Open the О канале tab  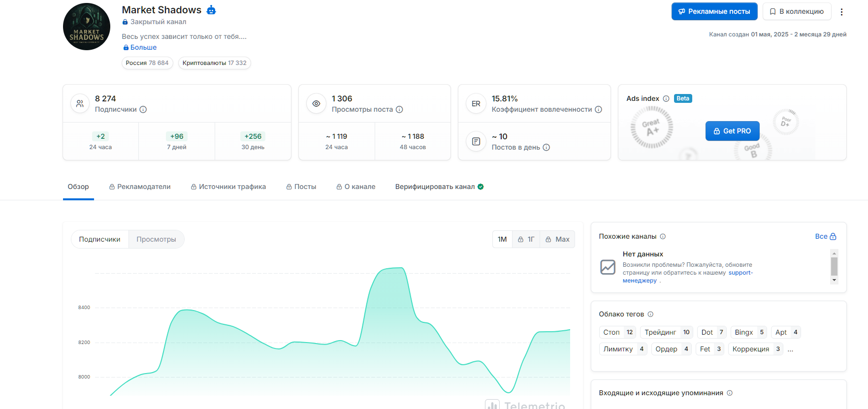(356, 187)
